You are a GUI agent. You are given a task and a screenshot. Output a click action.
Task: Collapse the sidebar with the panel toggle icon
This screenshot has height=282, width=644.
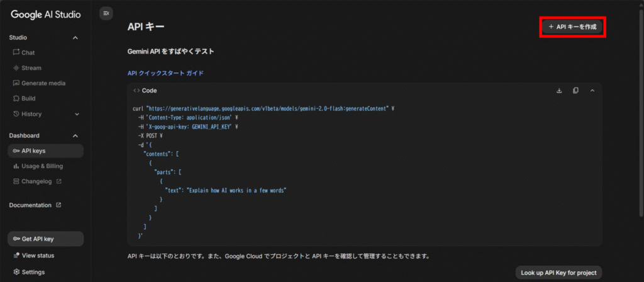pyautogui.click(x=106, y=13)
